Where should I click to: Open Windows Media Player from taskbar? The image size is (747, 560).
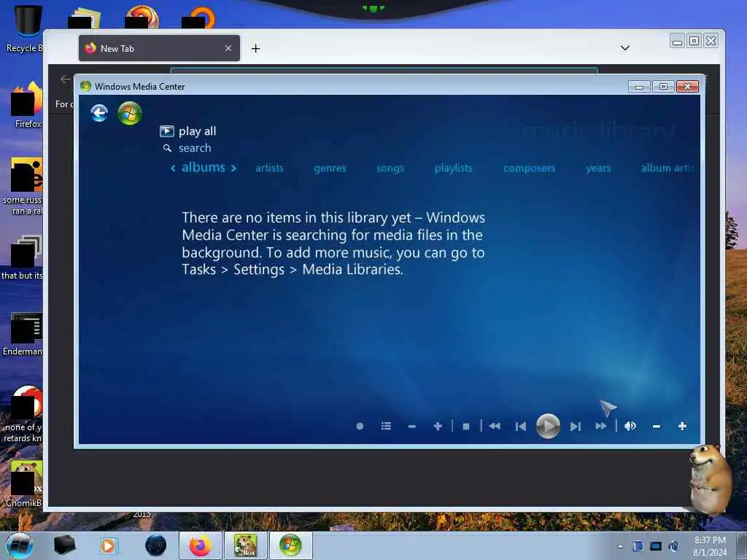point(109,545)
